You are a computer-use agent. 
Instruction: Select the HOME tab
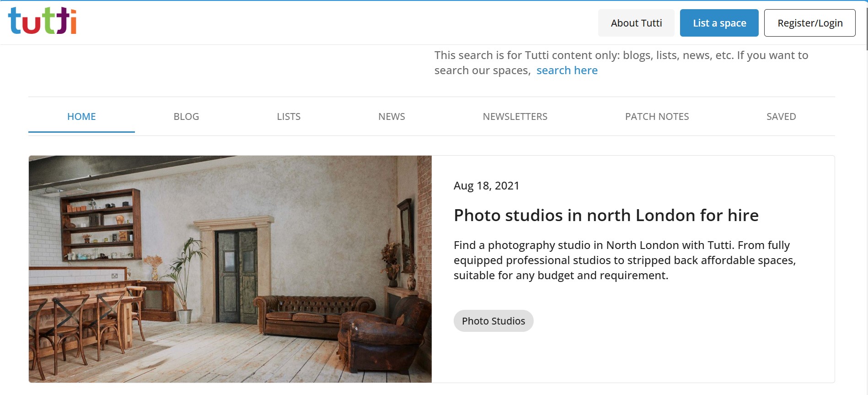tap(81, 117)
